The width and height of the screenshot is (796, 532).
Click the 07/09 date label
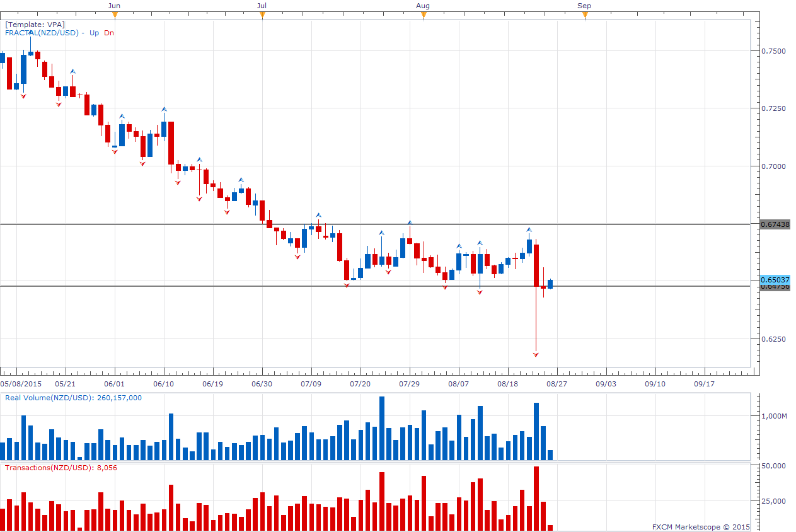tap(311, 383)
